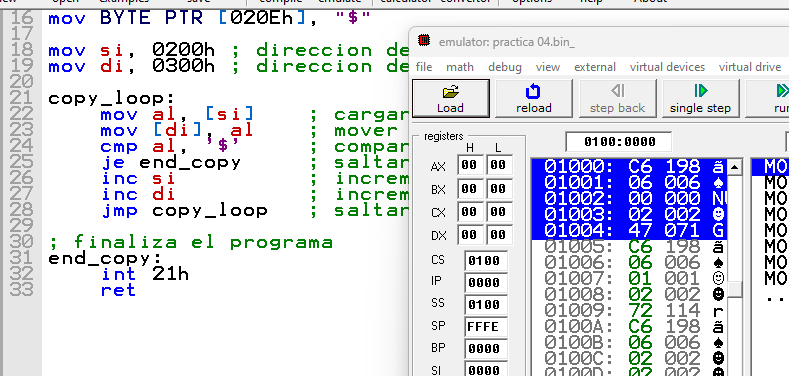Click the Load button with folder icon
The height and width of the screenshot is (376, 789).
point(450,98)
